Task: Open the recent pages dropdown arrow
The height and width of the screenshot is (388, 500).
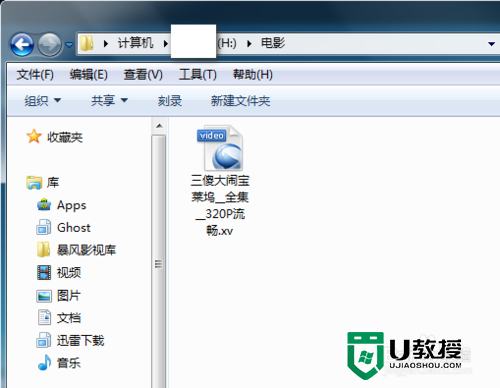Action: (69, 44)
